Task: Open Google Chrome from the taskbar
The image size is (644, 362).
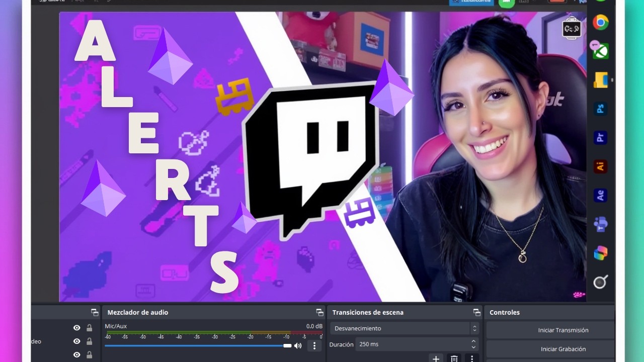Action: point(600,23)
